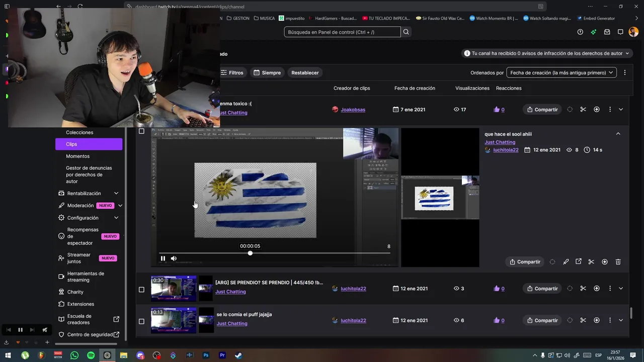Click scissors icon in expanded clip actions
Image resolution: width=644 pixels, height=362 pixels.
click(x=591, y=262)
